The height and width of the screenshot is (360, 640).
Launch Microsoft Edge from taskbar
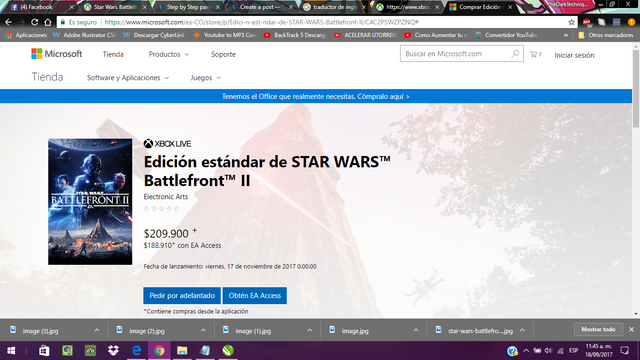(136, 351)
